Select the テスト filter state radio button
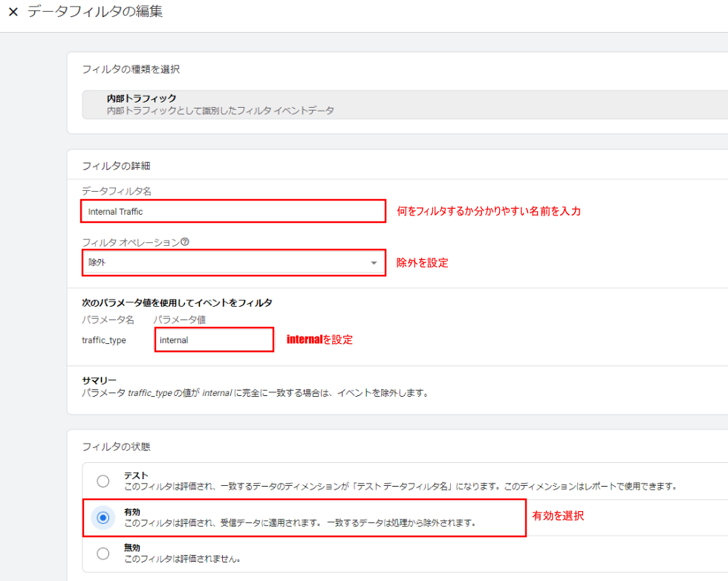This screenshot has height=581, width=728. pos(103,481)
